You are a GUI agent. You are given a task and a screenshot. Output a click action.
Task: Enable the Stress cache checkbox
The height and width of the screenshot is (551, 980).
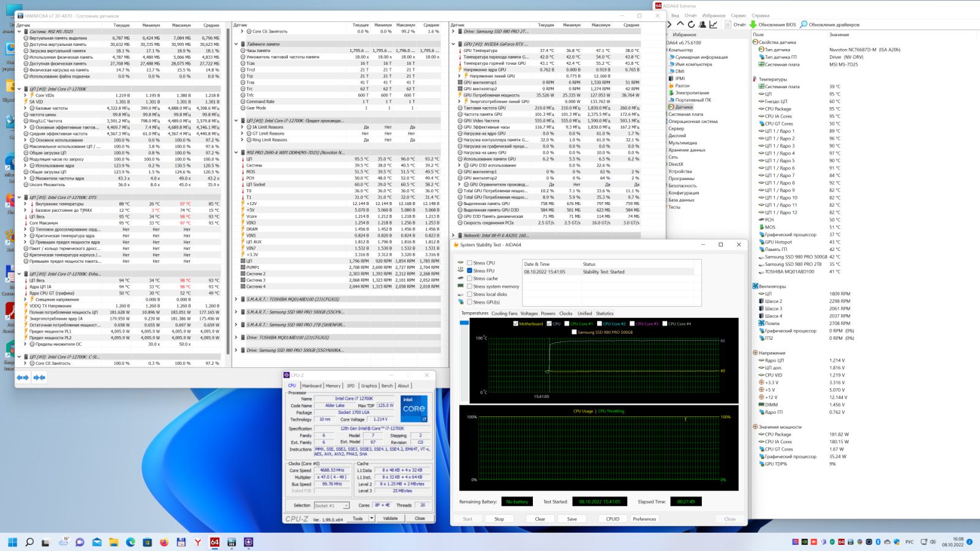[x=469, y=279]
